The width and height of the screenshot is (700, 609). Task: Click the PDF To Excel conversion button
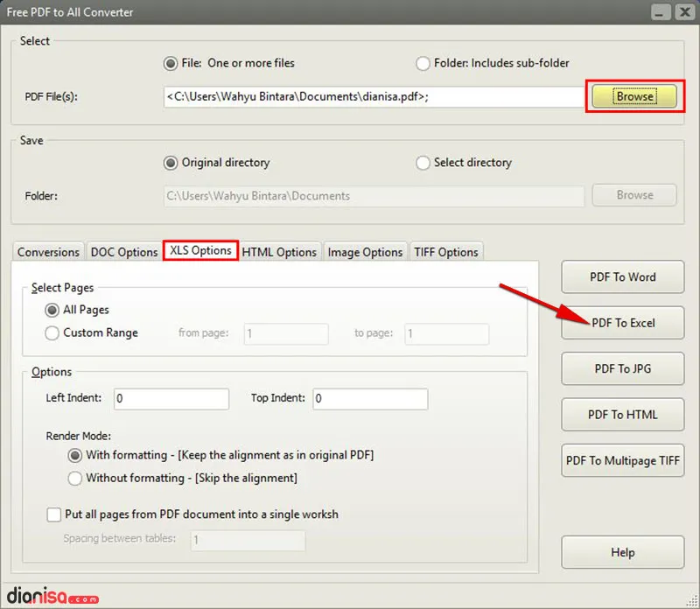pos(622,323)
